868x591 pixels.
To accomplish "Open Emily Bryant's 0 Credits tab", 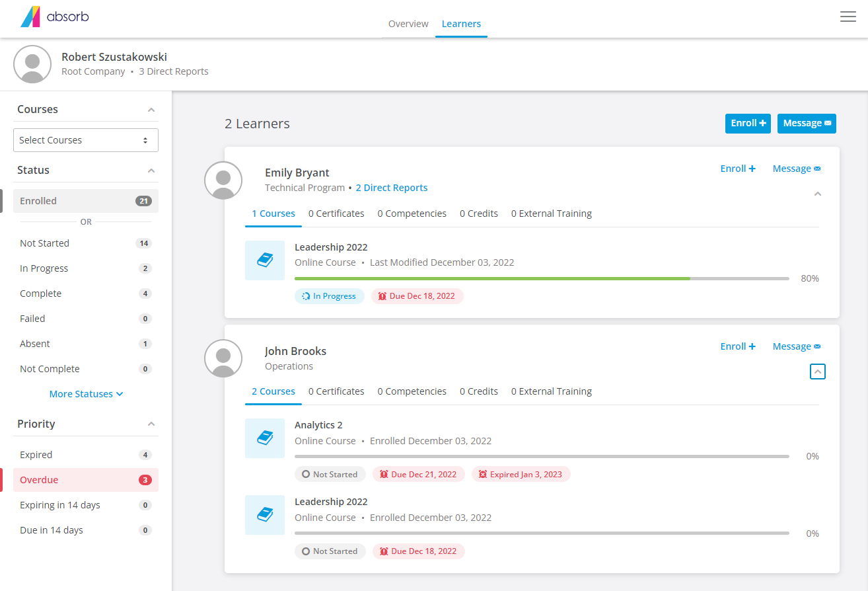I will click(479, 214).
